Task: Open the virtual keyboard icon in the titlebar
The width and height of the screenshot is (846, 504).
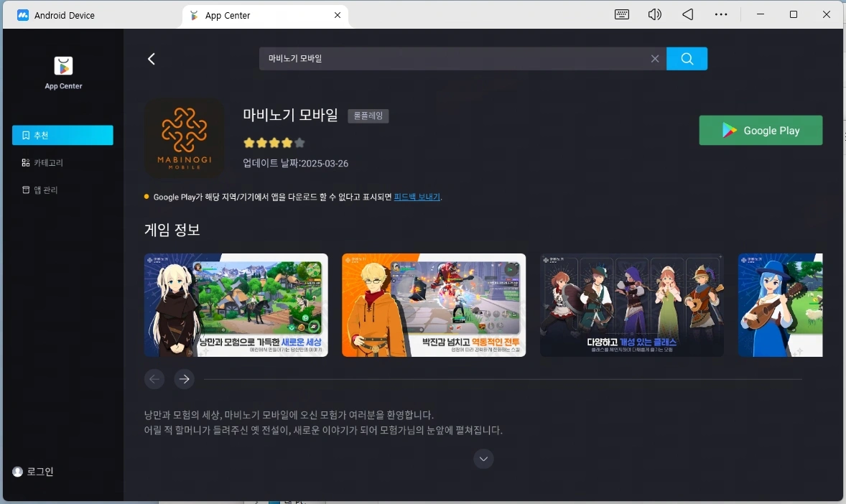Action: (621, 14)
